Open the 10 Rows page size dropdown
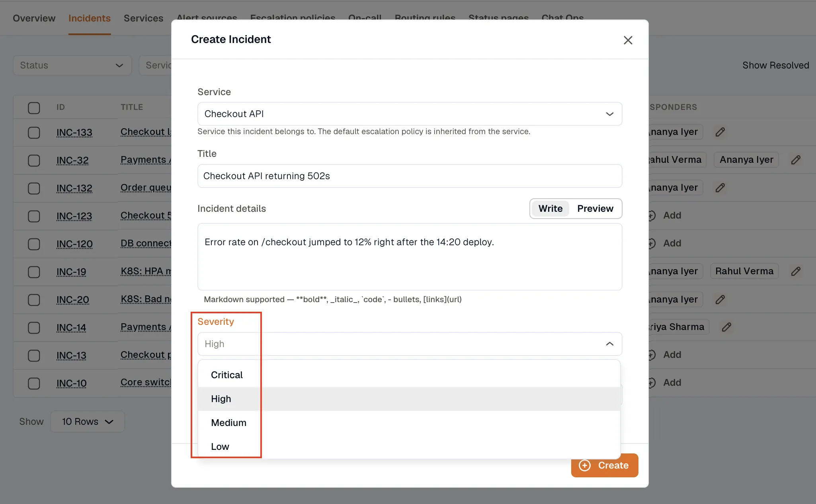The height and width of the screenshot is (504, 816). pos(88,422)
